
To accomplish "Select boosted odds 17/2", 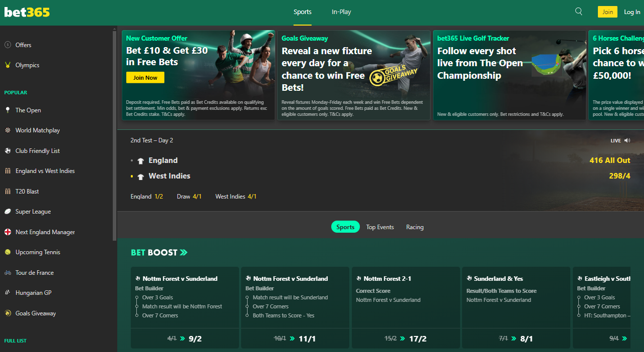I will tap(418, 339).
